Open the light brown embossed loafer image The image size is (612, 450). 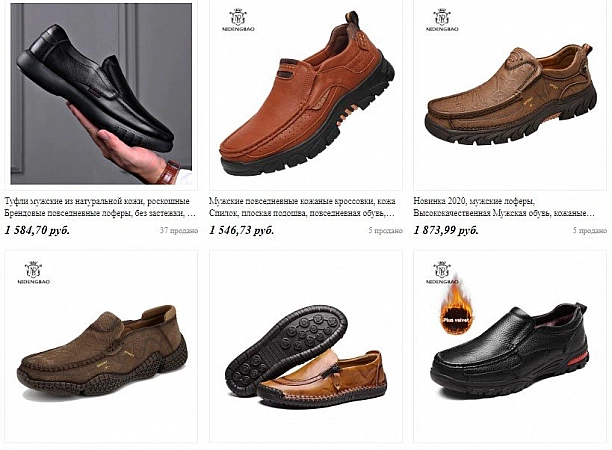coord(510,95)
